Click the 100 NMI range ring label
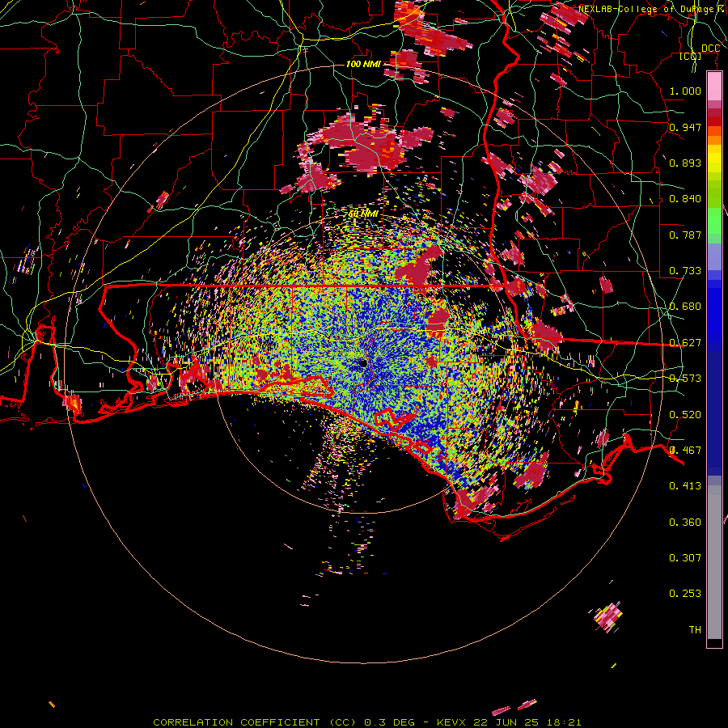 (x=363, y=64)
